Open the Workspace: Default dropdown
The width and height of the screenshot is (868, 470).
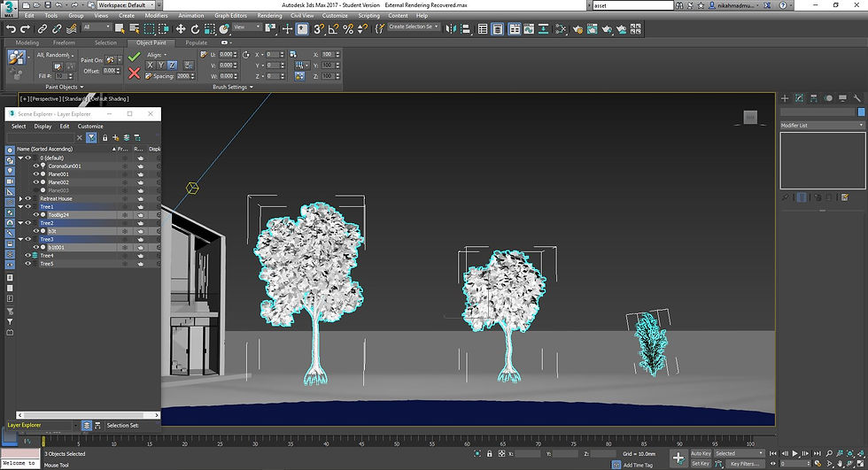pyautogui.click(x=125, y=5)
